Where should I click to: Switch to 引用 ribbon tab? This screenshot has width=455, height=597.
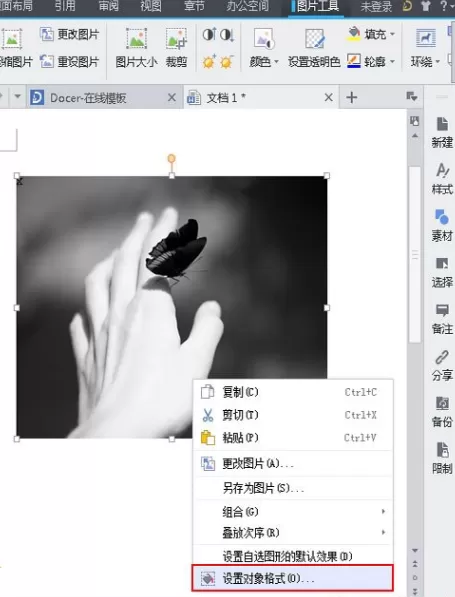pyautogui.click(x=65, y=6)
